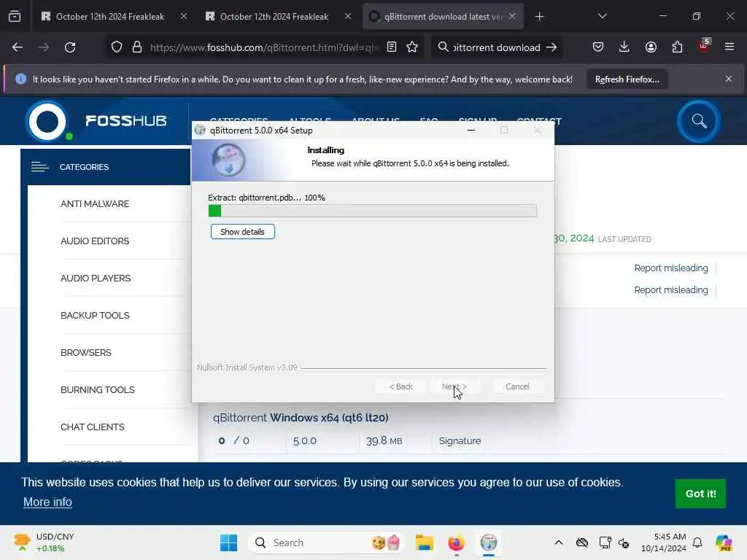
Task: Open AUDIO PLAYERS category
Action: [96, 278]
